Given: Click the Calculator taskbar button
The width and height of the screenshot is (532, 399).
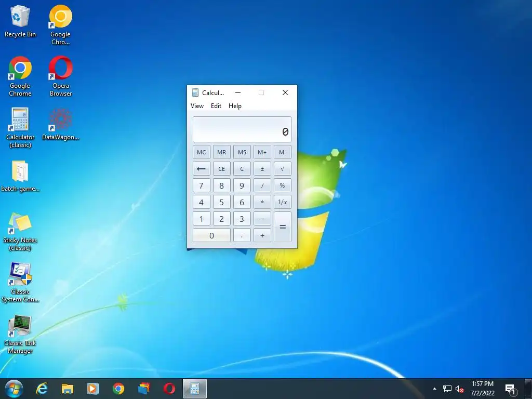Looking at the screenshot, I should tap(195, 389).
